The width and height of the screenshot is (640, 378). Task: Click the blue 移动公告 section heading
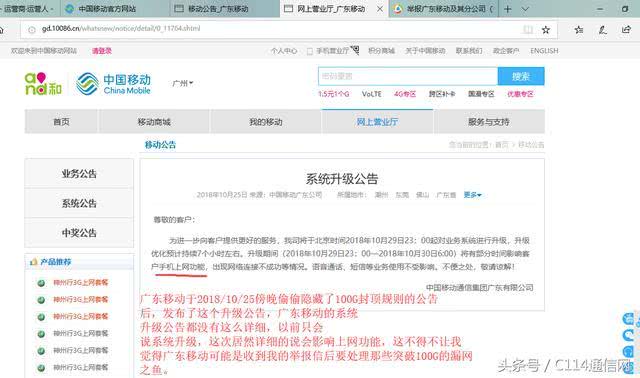(160, 145)
